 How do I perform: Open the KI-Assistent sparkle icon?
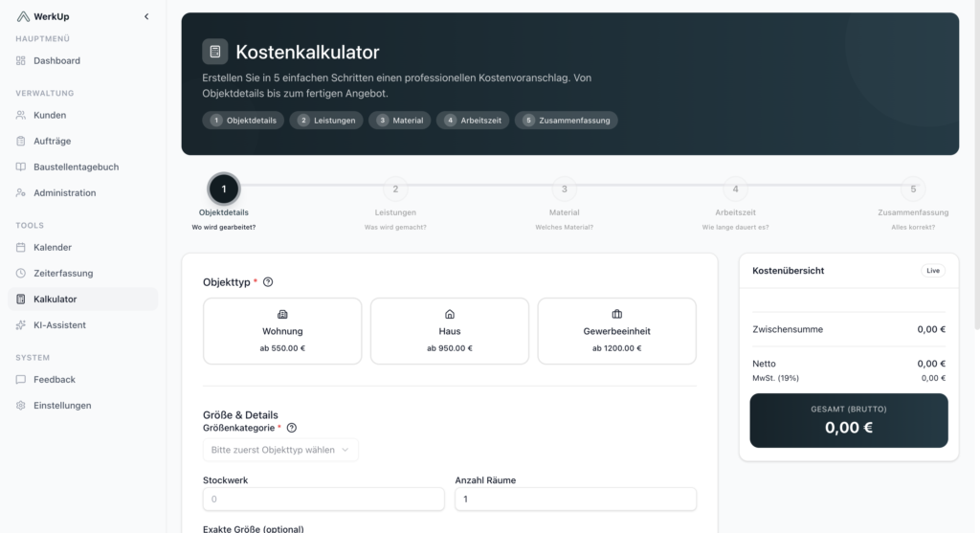pos(22,324)
